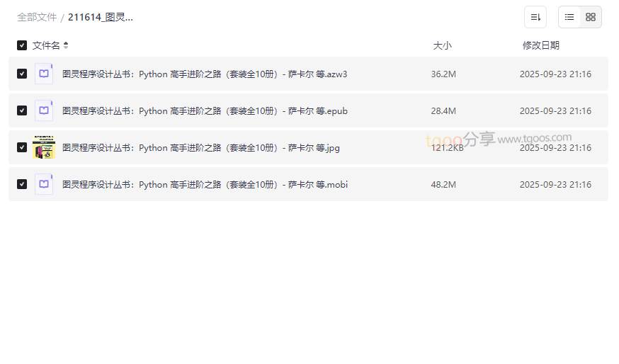Uncheck the azw3 file checkbox
The height and width of the screenshot is (364, 619).
click(x=22, y=74)
